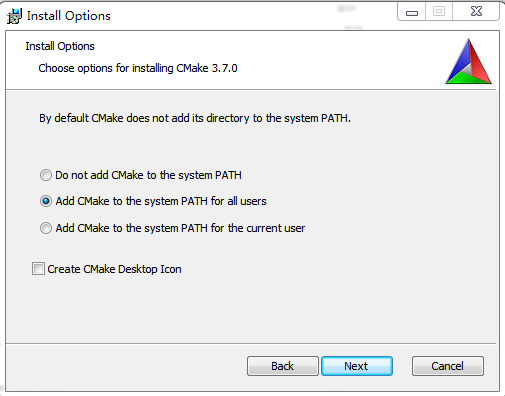Minimize the Install Options window
Viewport: 505px width, 396px height.
pos(412,12)
